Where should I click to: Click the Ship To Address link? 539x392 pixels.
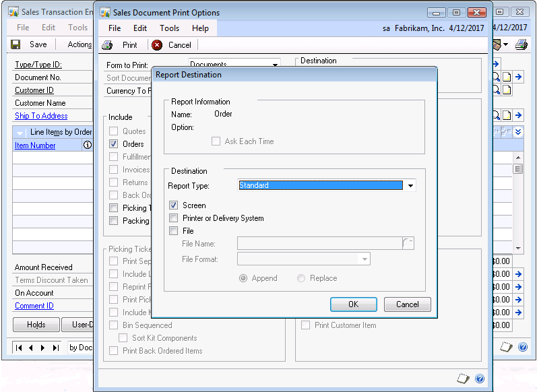click(x=41, y=116)
